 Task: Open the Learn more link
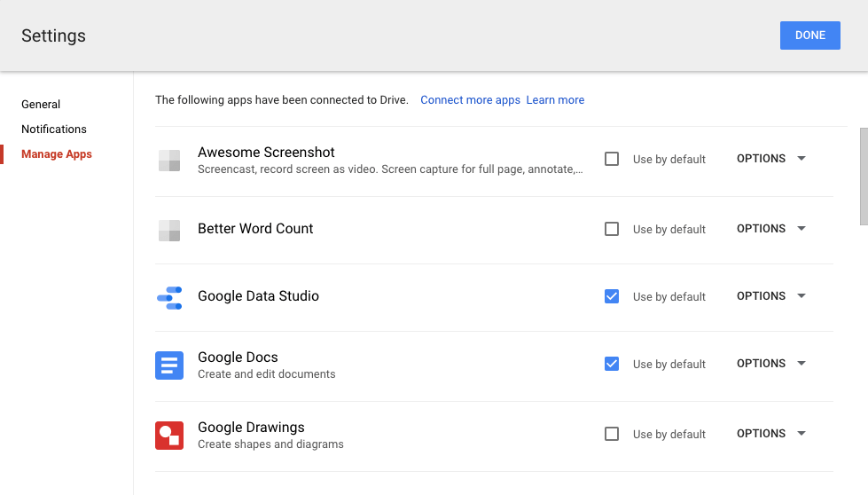pos(555,99)
